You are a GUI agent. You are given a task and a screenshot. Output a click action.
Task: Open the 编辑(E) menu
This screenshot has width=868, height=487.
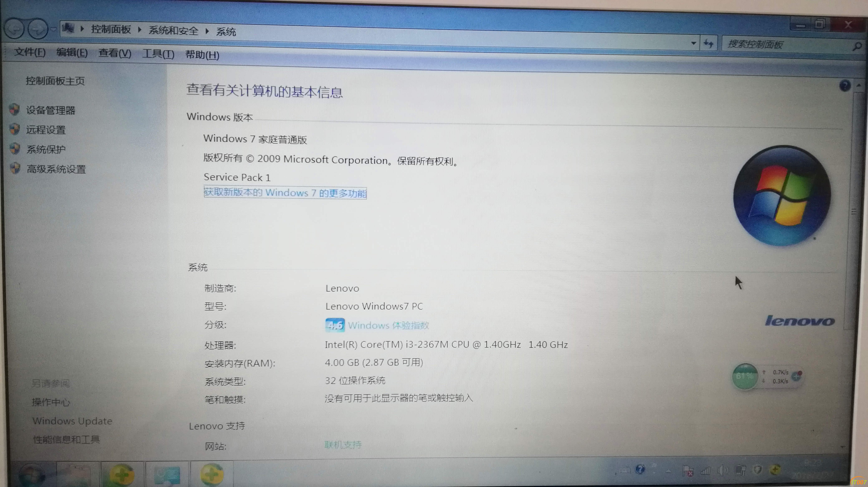72,53
